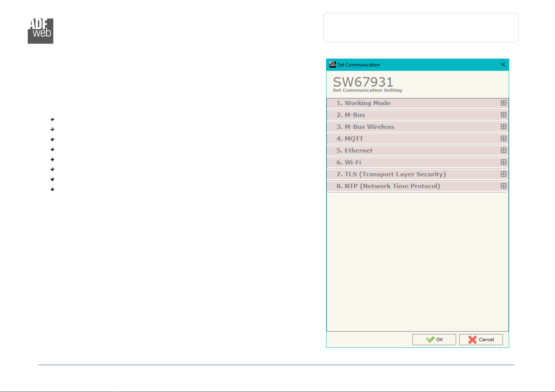Click the 'Set Communication' window title text
555x392 pixels.
click(359, 65)
